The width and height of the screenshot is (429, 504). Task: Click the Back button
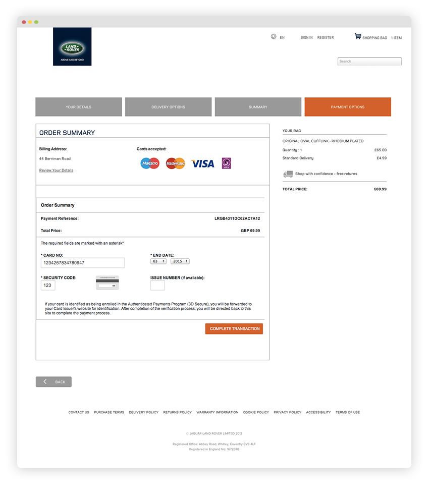pyautogui.click(x=53, y=382)
